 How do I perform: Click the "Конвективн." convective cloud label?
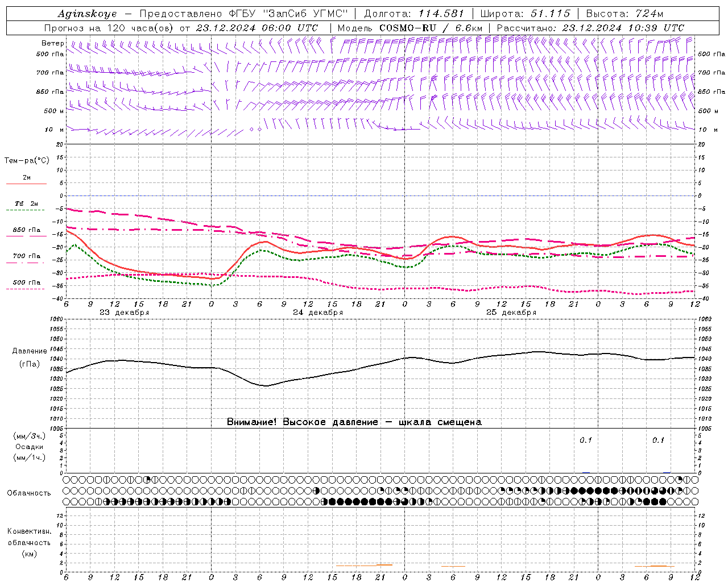[x=30, y=531]
